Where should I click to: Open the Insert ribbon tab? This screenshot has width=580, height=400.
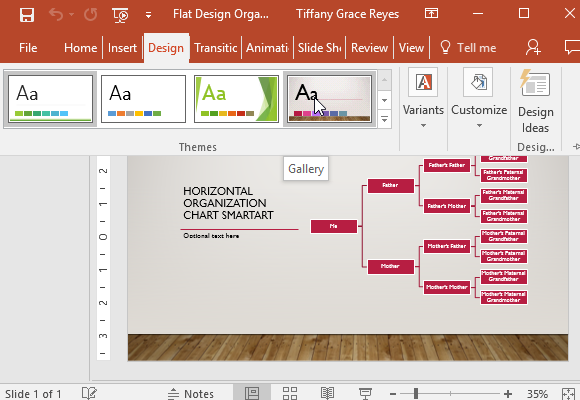(122, 48)
